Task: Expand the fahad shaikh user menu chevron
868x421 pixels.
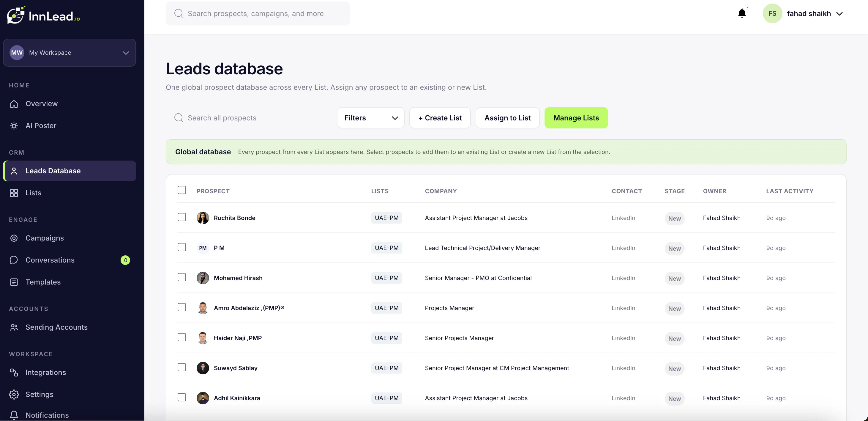Action: 840,14
